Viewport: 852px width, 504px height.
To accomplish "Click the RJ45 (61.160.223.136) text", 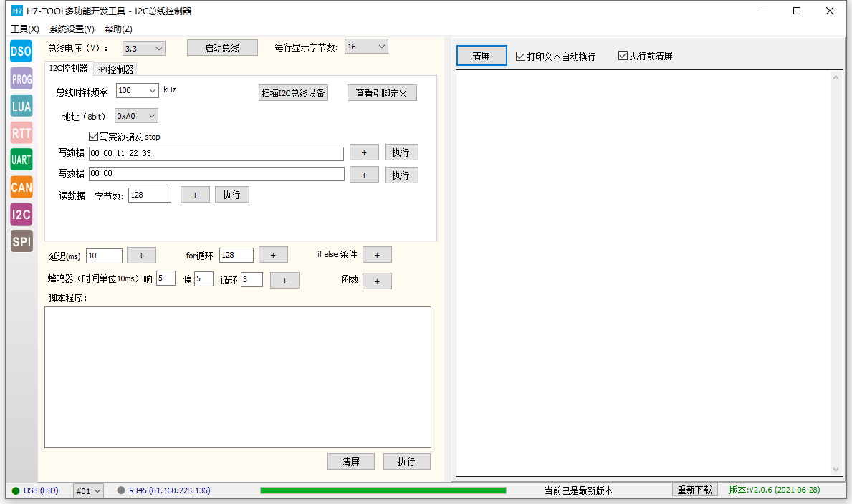I will (x=170, y=490).
